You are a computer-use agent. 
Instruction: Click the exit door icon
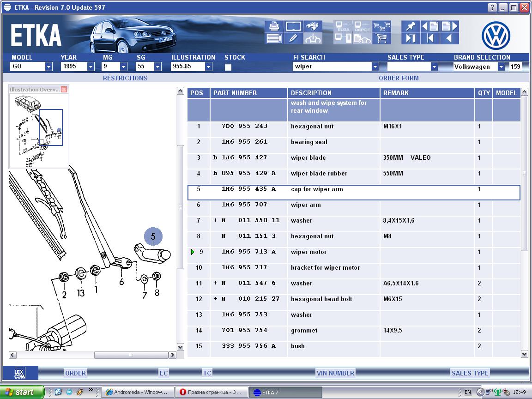click(410, 38)
